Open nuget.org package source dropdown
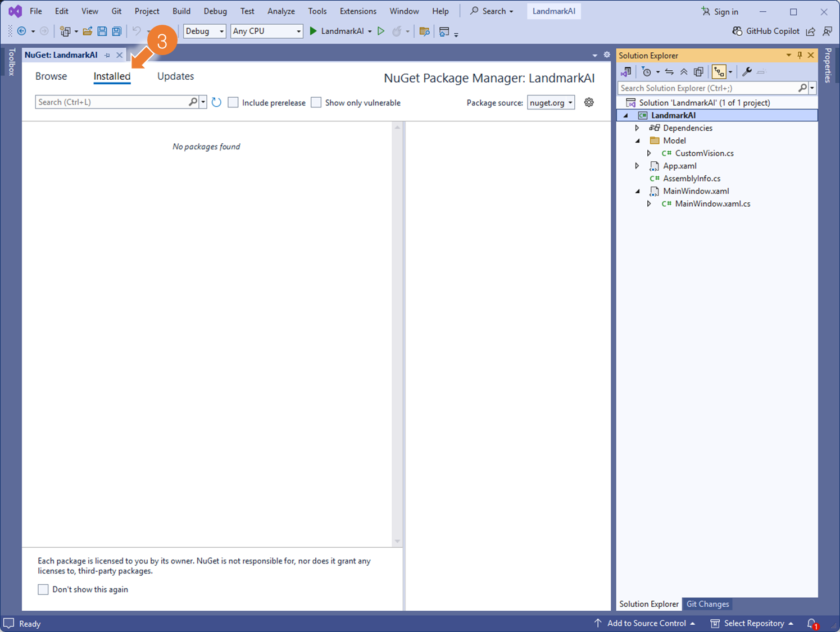 click(x=551, y=102)
